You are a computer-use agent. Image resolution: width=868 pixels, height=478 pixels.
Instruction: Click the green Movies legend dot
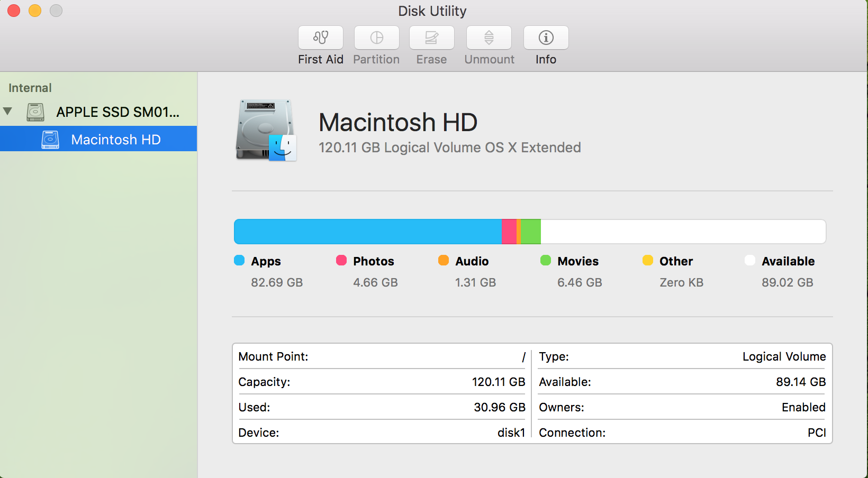[546, 260]
